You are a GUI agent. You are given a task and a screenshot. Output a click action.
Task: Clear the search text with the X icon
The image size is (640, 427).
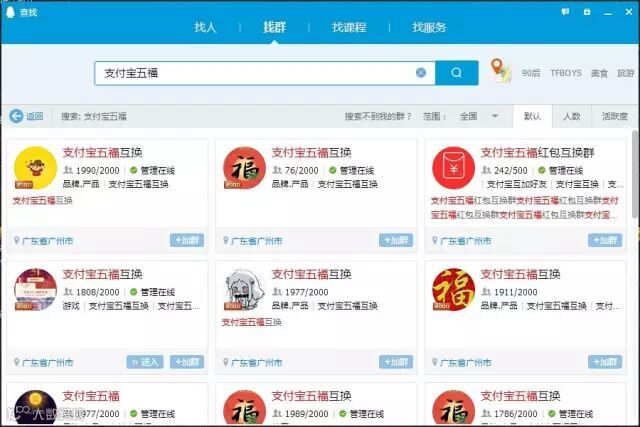coord(421,73)
